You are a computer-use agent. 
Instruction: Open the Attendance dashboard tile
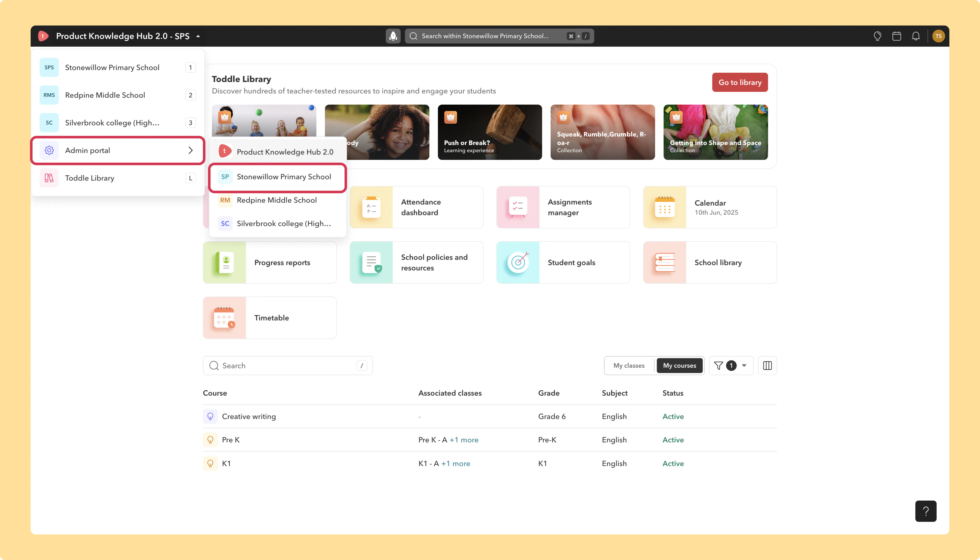416,207
